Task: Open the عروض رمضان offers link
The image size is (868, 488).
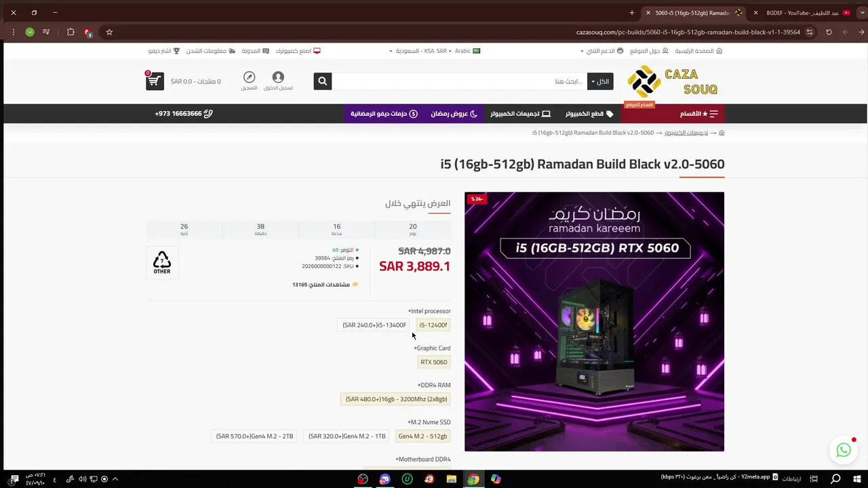Action: (x=454, y=114)
